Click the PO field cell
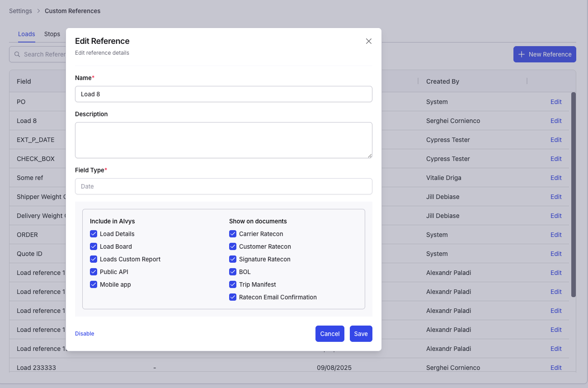 point(21,102)
